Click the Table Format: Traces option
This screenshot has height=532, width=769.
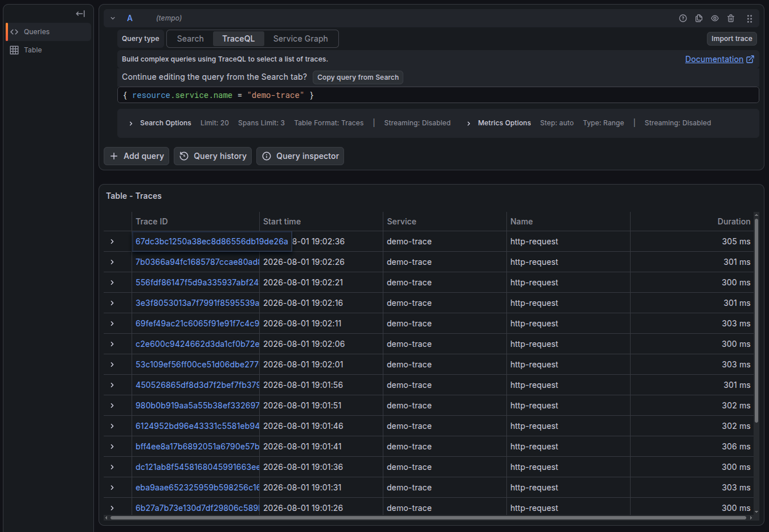coord(329,123)
